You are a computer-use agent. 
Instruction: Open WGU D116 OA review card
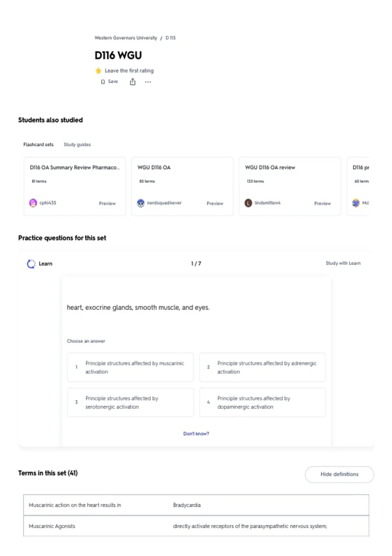click(290, 186)
